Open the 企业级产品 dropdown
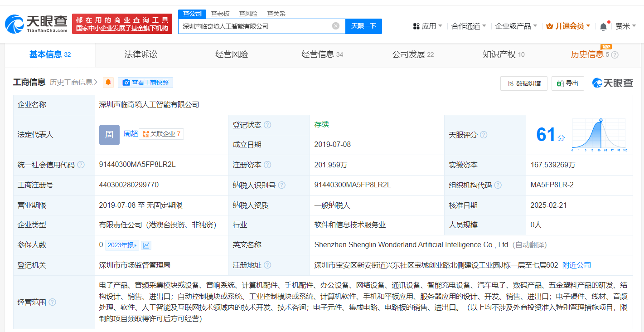This screenshot has height=332, width=644. coord(516,26)
